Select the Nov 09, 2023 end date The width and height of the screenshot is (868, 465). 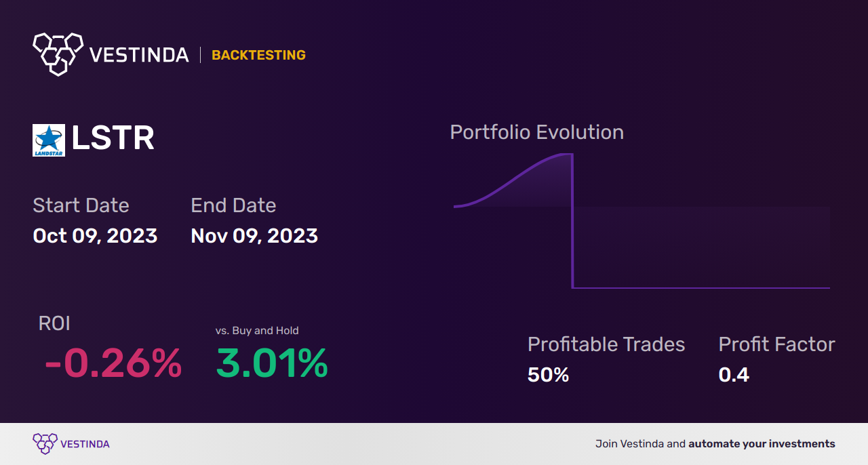point(254,236)
